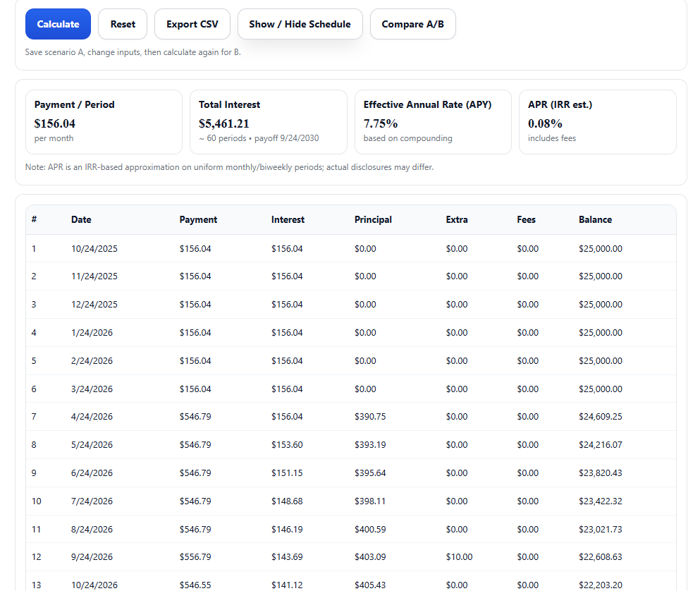Reset the calculator inputs
The width and height of the screenshot is (700, 591).
point(123,24)
